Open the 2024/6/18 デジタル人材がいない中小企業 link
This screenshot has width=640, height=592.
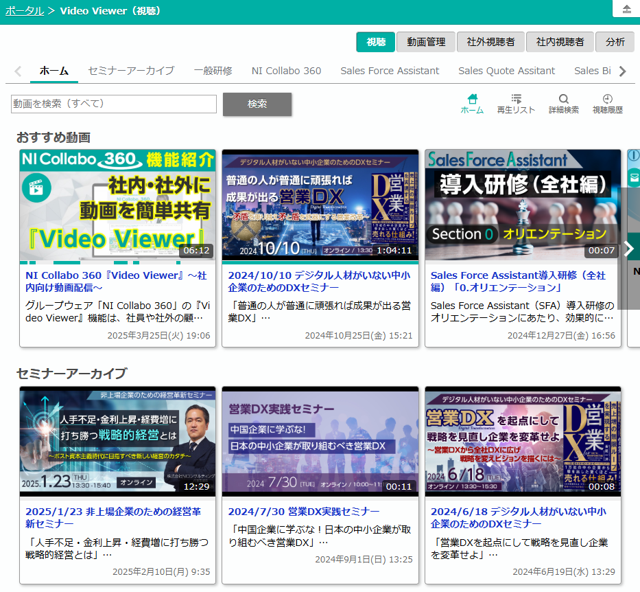518,518
